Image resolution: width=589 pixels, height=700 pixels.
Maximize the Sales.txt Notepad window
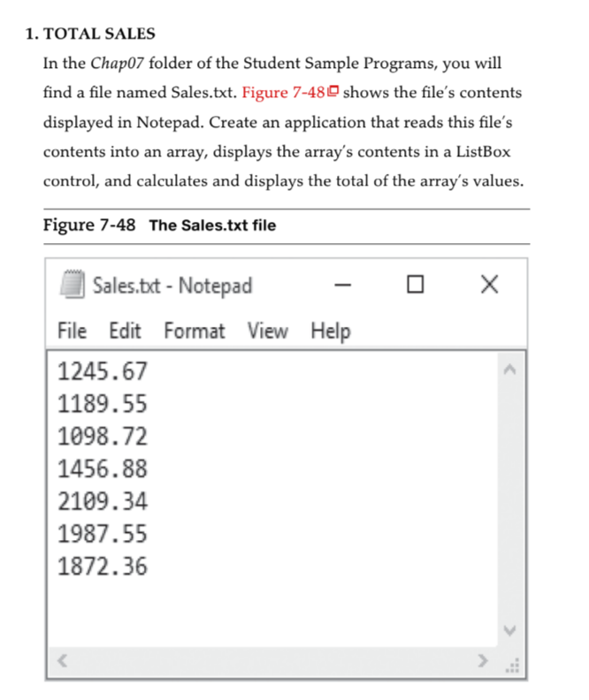pos(416,285)
